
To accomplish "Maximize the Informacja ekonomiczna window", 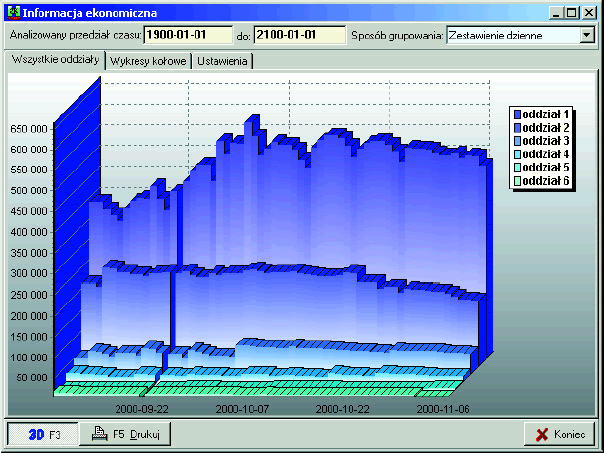I will (571, 12).
